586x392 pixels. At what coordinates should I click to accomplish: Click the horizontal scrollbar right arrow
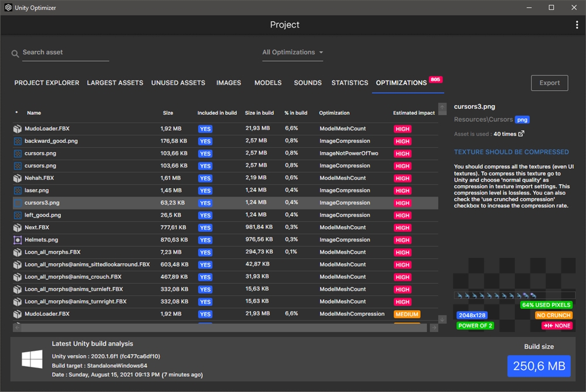434,328
